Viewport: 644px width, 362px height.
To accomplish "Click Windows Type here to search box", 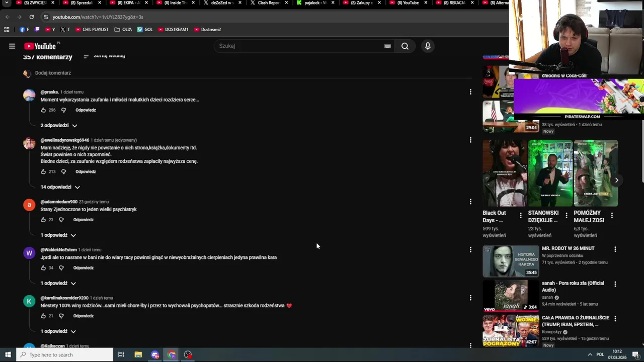I will [64, 355].
